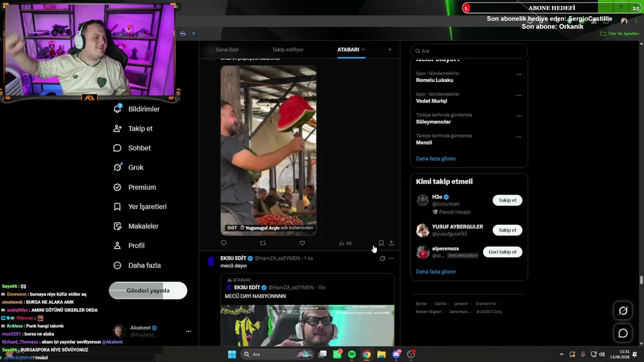Follow back alperenozs with Geri takip et
Image resolution: width=644 pixels, height=362 pixels.
[503, 252]
